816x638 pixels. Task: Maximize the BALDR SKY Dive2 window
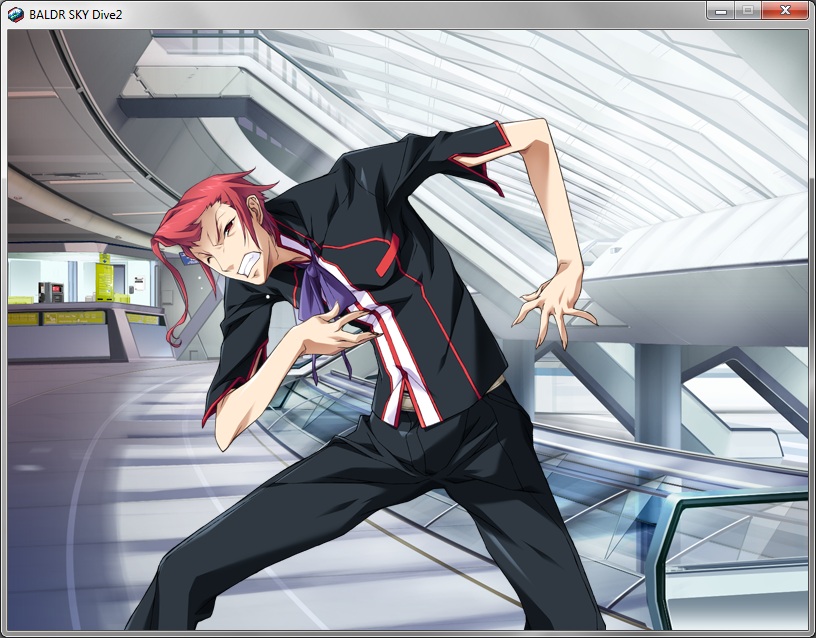pyautogui.click(x=748, y=10)
